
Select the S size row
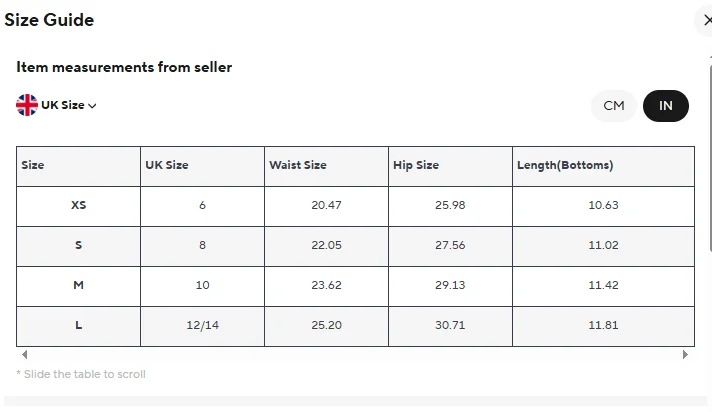click(79, 246)
